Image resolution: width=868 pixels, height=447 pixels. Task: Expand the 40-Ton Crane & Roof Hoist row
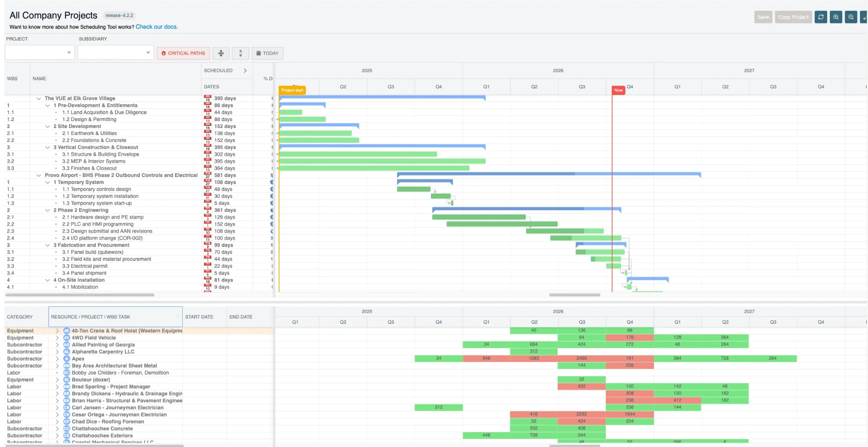[57, 331]
